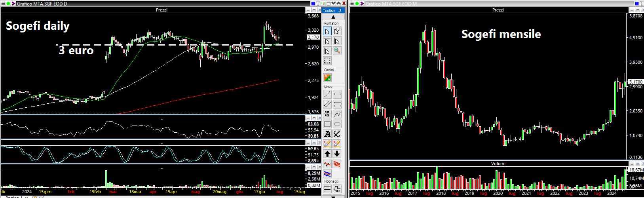Select the vertical line pointer tool
Screen dimensions: 644x198
coord(337,41)
